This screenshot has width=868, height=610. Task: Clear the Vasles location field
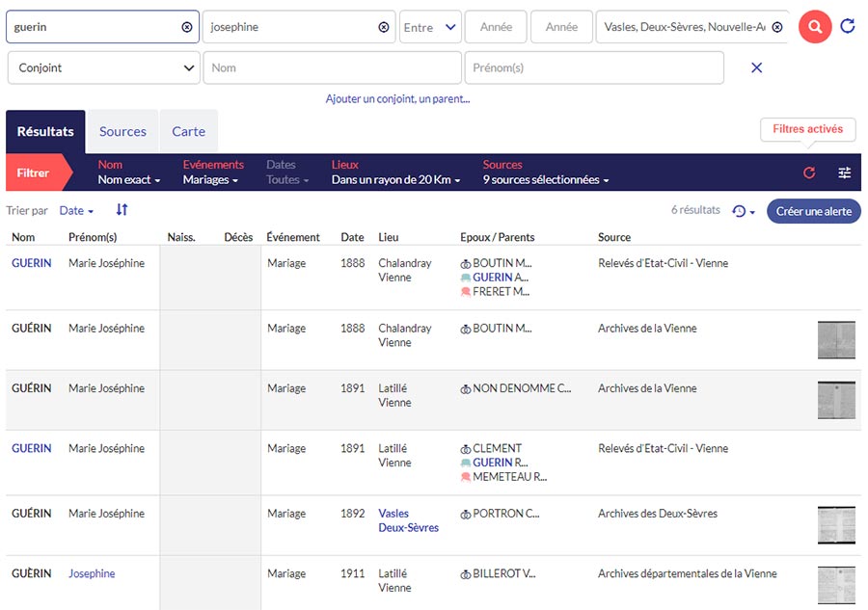(777, 28)
